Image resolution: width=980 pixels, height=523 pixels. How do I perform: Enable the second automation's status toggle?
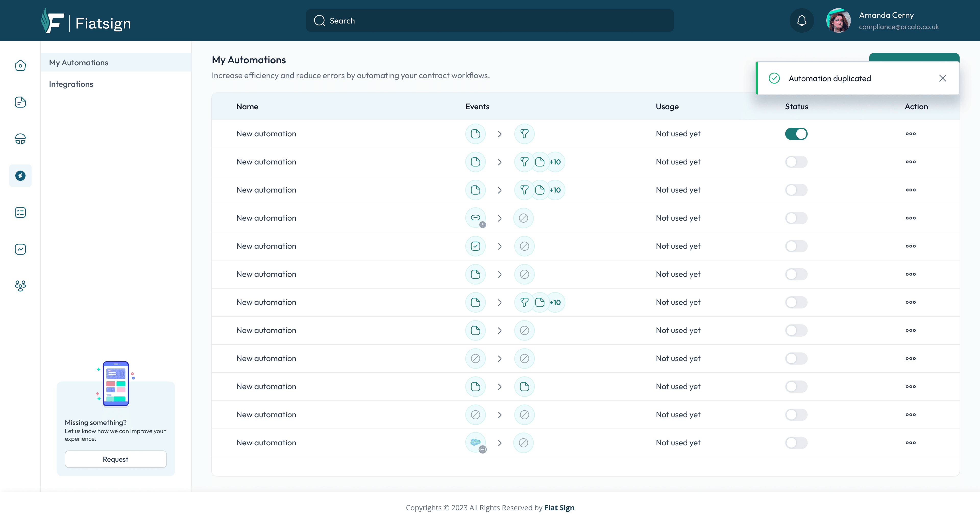click(796, 162)
